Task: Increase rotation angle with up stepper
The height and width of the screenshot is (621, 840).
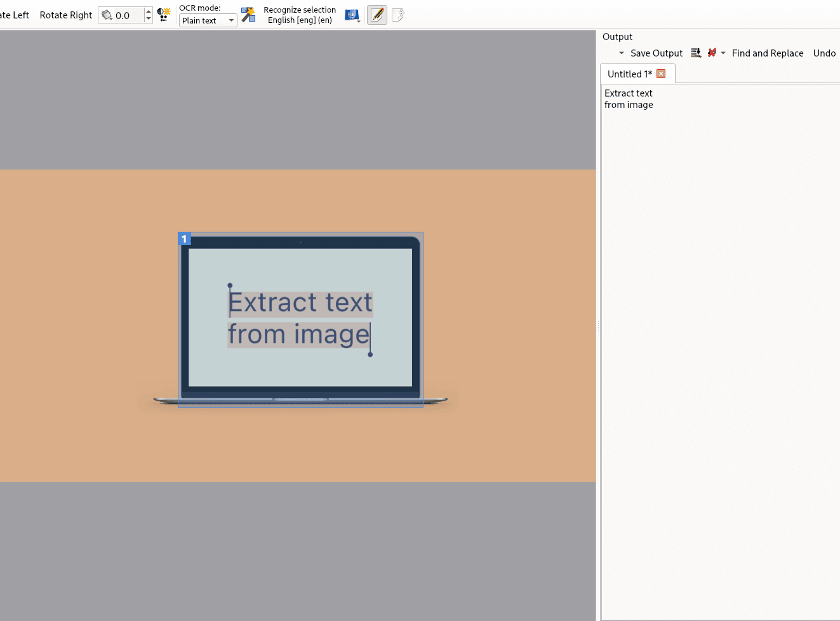Action: [x=149, y=11]
